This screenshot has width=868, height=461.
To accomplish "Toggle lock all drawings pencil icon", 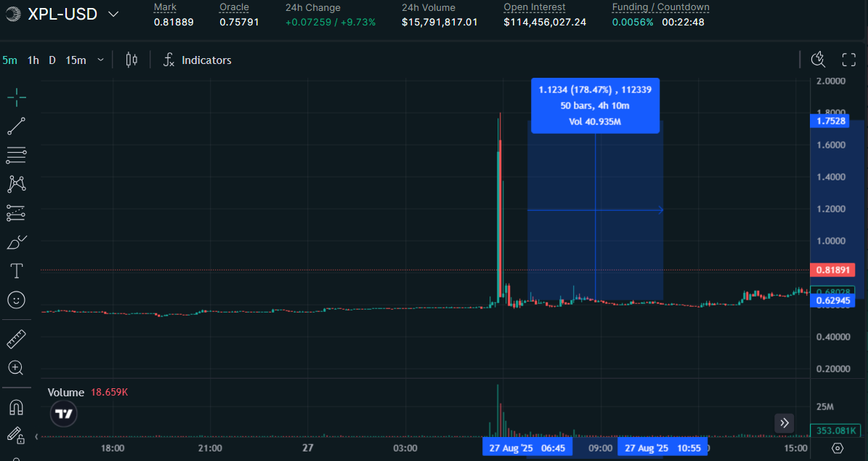I will (x=16, y=436).
